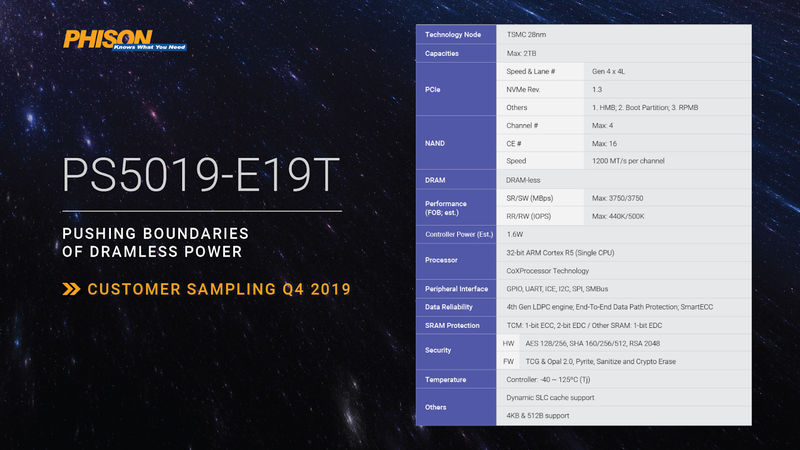
Task: Click the 'SR/SW (MBps)' cell
Action: (x=540, y=198)
